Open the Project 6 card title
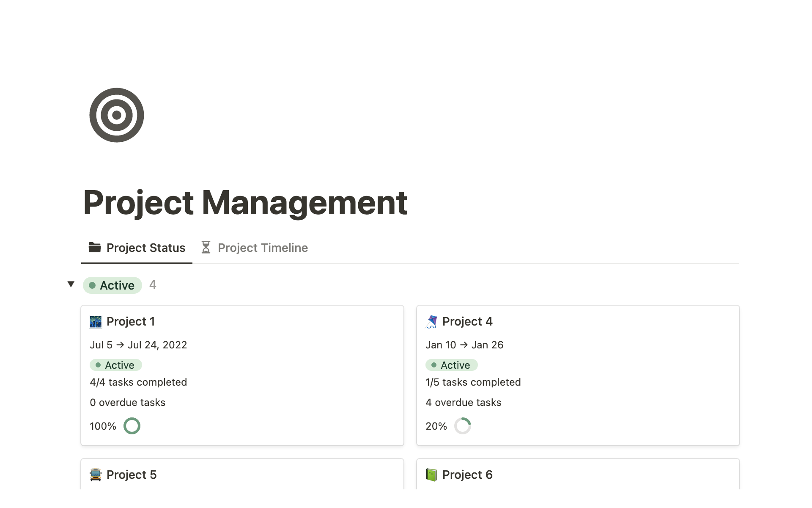The width and height of the screenshot is (812, 508). (x=467, y=475)
